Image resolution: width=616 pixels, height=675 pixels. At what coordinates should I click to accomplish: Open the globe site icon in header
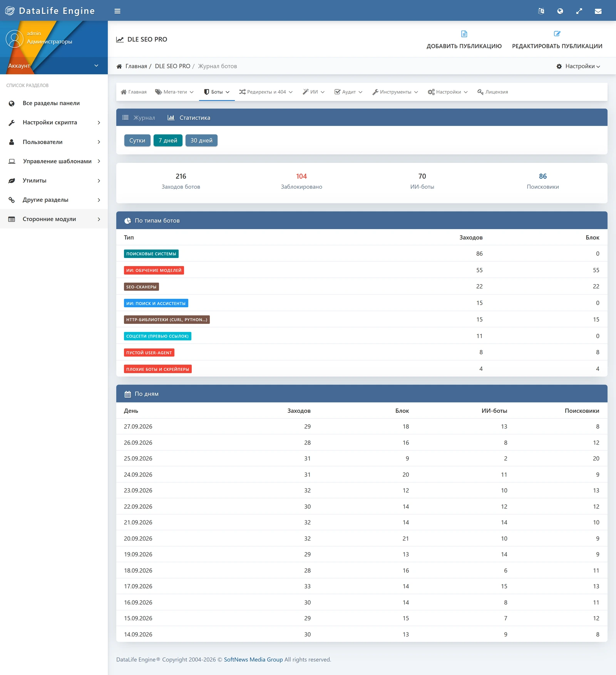pos(560,11)
